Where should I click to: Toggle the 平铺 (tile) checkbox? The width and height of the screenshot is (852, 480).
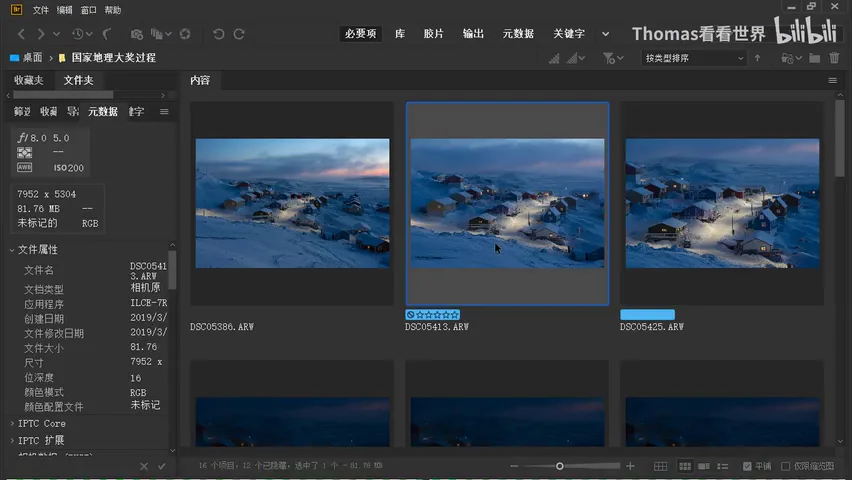[747, 466]
